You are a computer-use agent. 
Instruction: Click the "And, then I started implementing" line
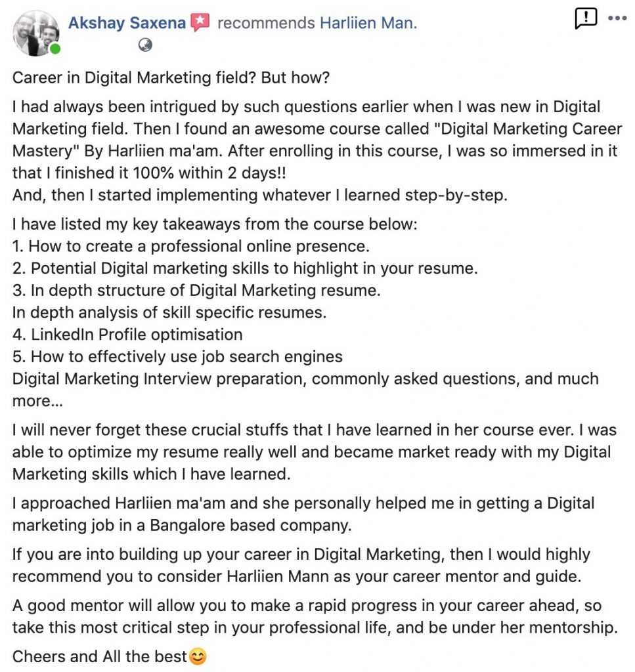(x=260, y=195)
